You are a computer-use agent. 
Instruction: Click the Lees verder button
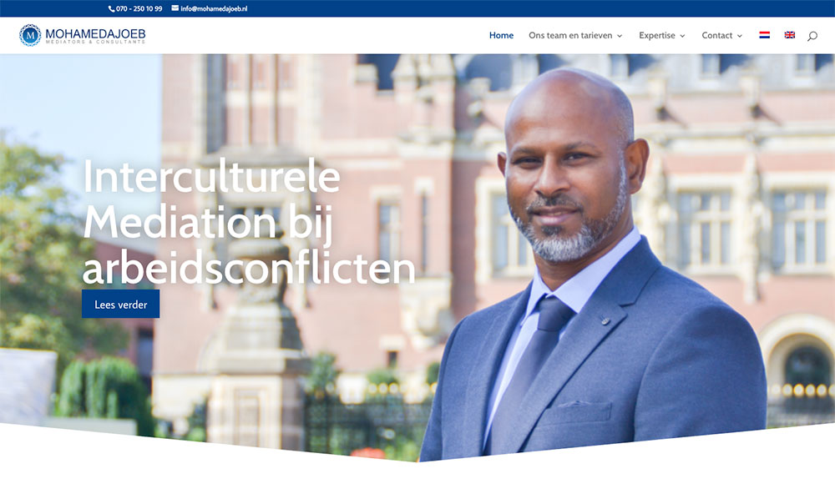pos(120,304)
